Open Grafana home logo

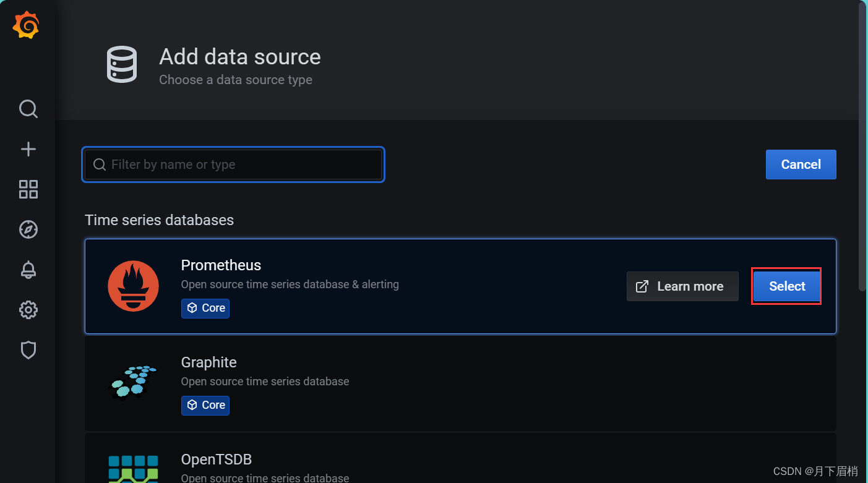tap(26, 25)
